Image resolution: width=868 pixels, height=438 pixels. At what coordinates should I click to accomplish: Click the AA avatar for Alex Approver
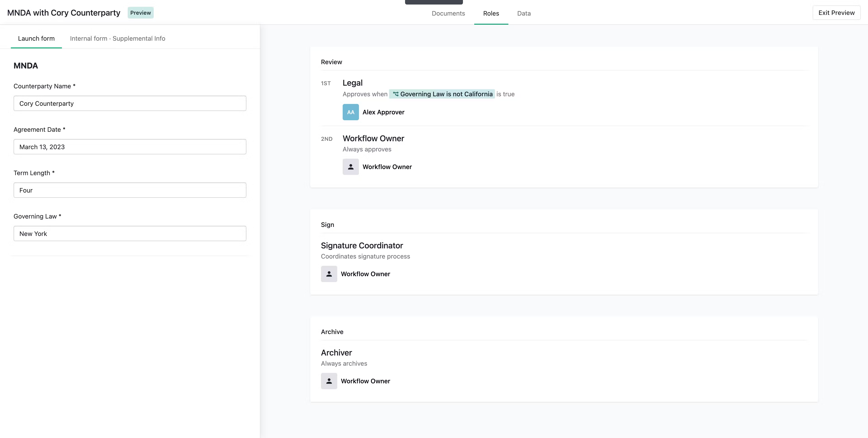[x=350, y=112]
